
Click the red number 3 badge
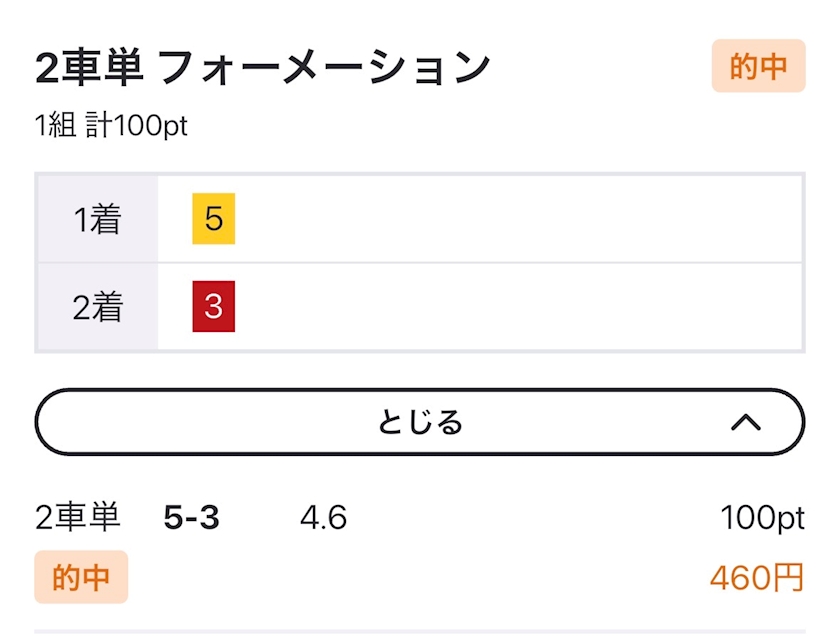(x=213, y=306)
